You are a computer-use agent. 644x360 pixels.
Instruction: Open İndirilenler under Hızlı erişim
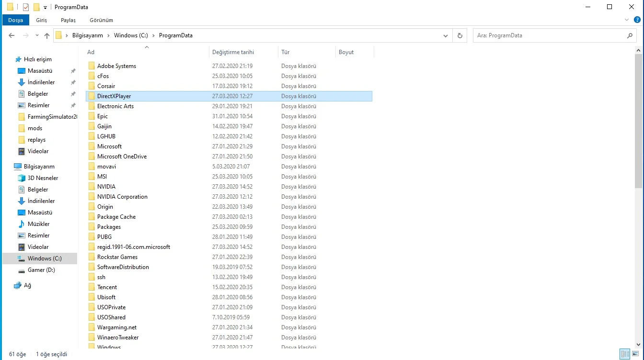click(x=41, y=82)
